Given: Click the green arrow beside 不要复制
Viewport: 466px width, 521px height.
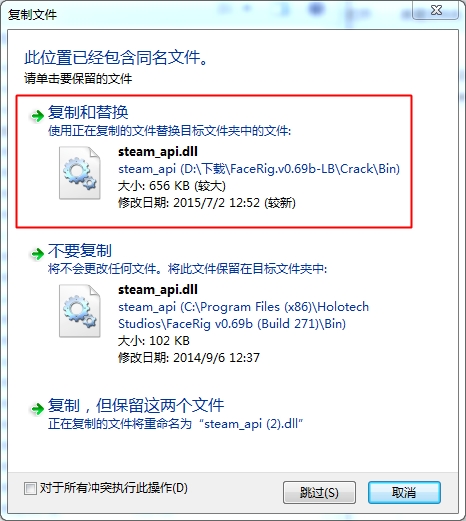Looking at the screenshot, I should [x=37, y=254].
